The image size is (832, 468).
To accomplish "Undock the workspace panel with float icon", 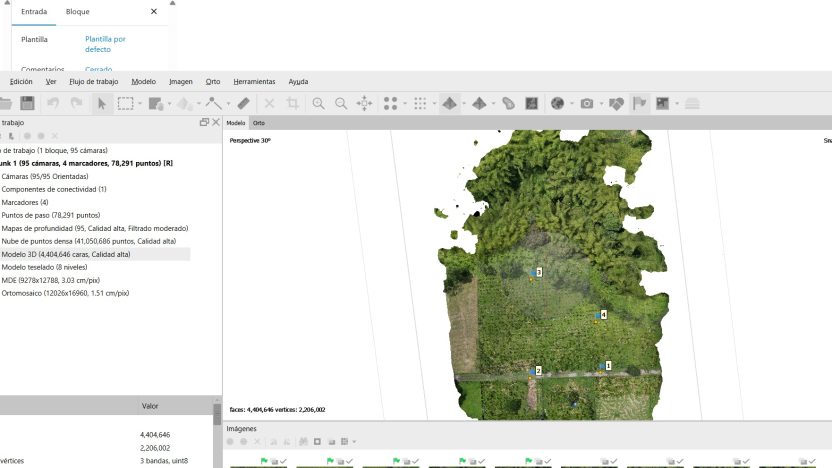I will [204, 123].
